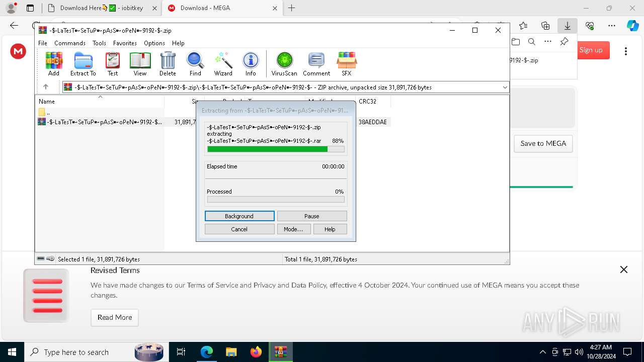Image resolution: width=644 pixels, height=362 pixels.
Task: Click the green extraction progress bar
Action: (x=276, y=149)
